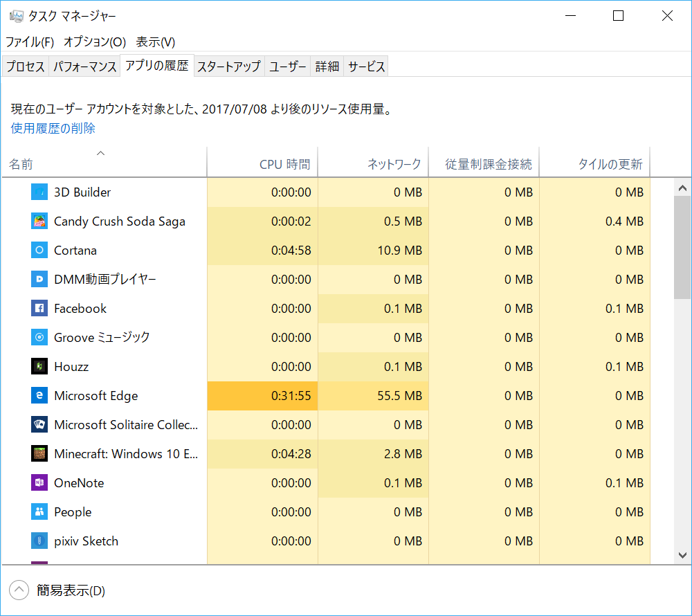Open the ファイル(F) menu

pyautogui.click(x=30, y=42)
